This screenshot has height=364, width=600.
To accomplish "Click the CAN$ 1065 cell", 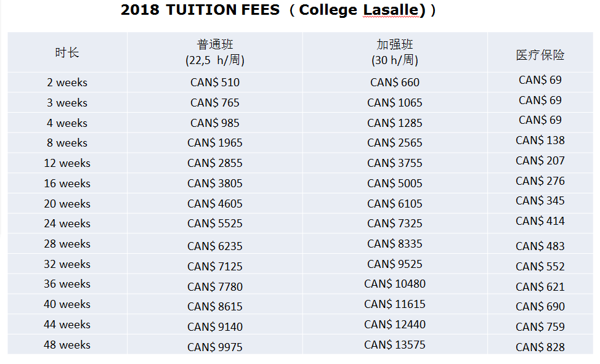I will [395, 103].
